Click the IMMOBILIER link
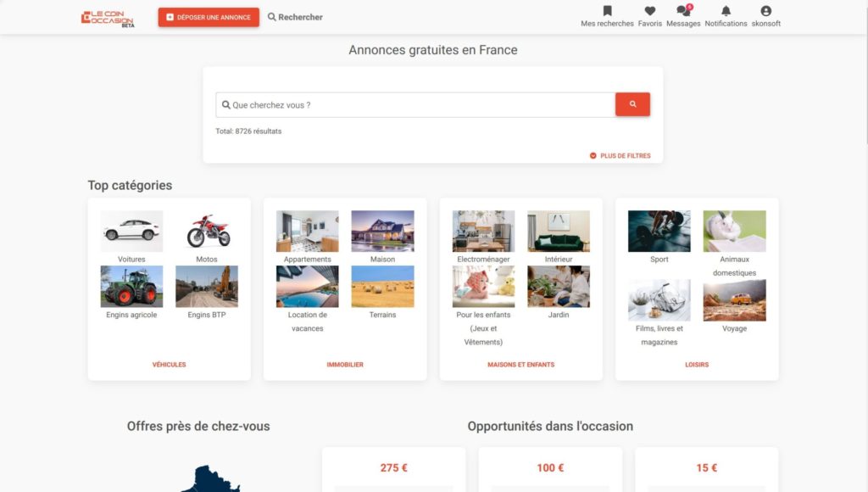This screenshot has height=492, width=868. [345, 365]
